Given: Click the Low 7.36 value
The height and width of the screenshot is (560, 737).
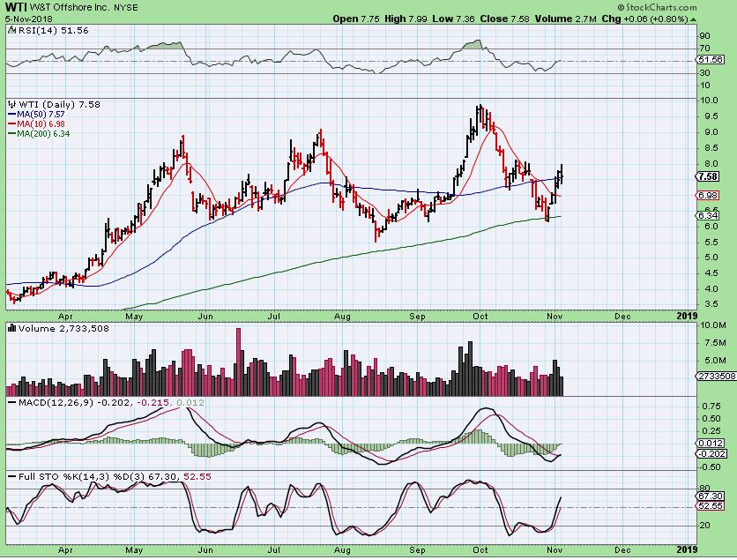Looking at the screenshot, I should click(x=453, y=19).
